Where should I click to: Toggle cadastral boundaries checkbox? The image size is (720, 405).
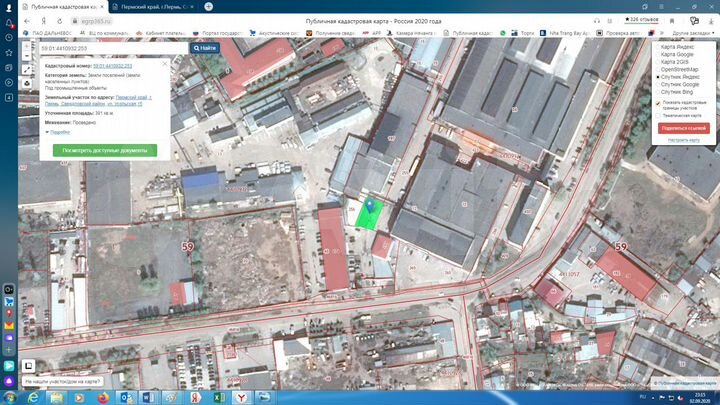[x=659, y=103]
